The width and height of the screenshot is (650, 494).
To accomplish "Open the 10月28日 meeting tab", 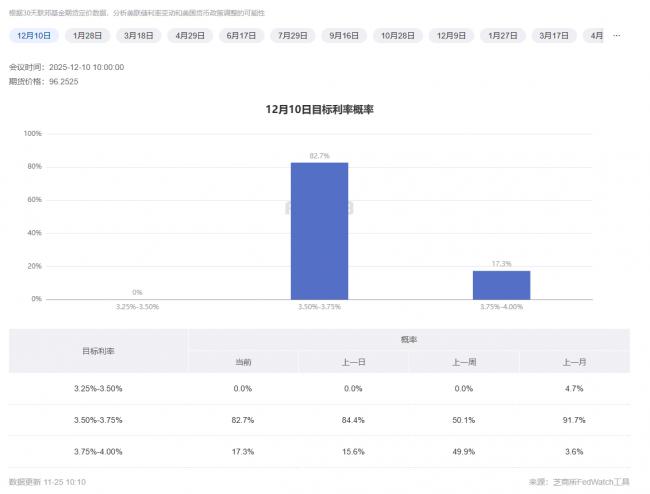I will pyautogui.click(x=398, y=35).
